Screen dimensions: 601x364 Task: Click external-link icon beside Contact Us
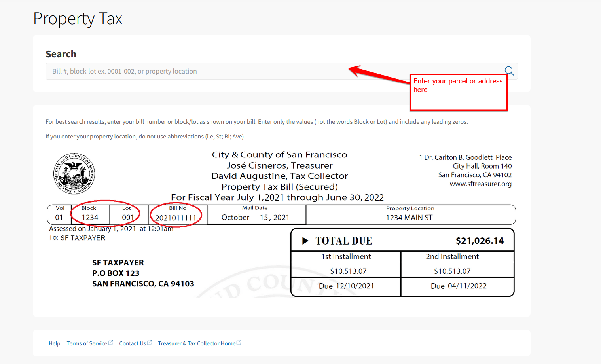pyautogui.click(x=150, y=343)
